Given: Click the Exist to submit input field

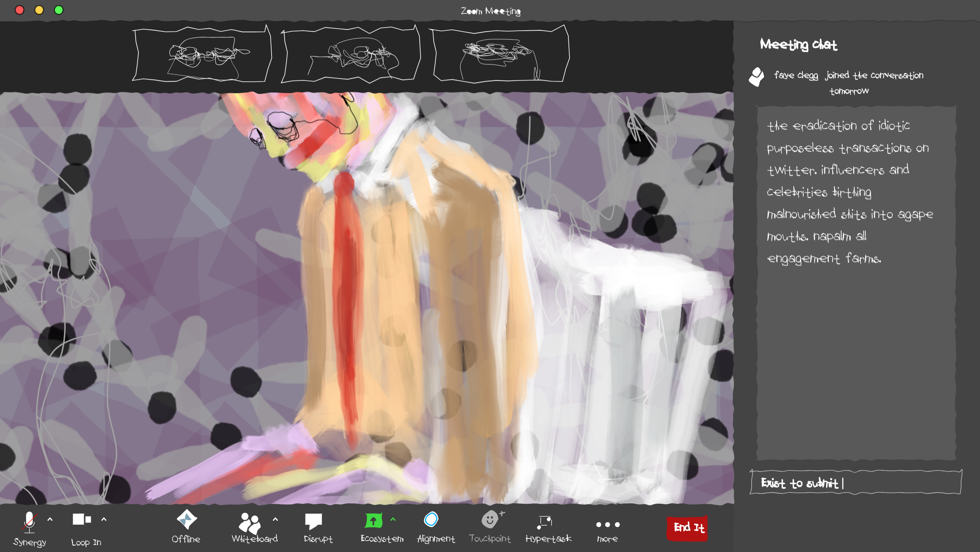Looking at the screenshot, I should [856, 483].
